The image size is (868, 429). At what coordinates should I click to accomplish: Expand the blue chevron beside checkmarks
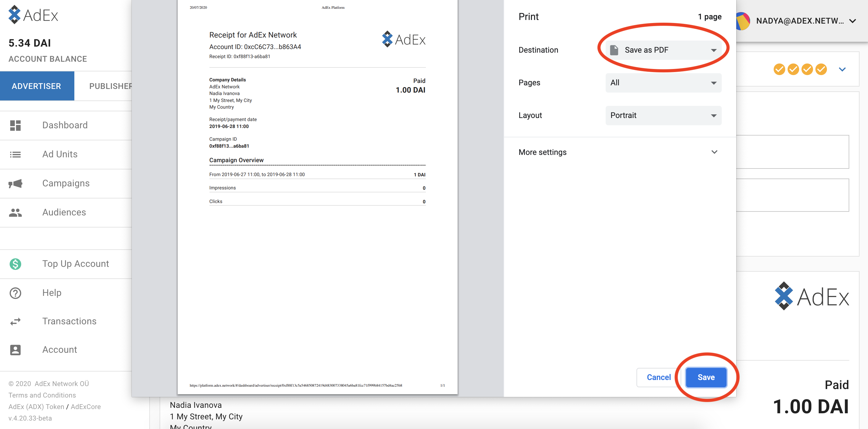point(842,69)
